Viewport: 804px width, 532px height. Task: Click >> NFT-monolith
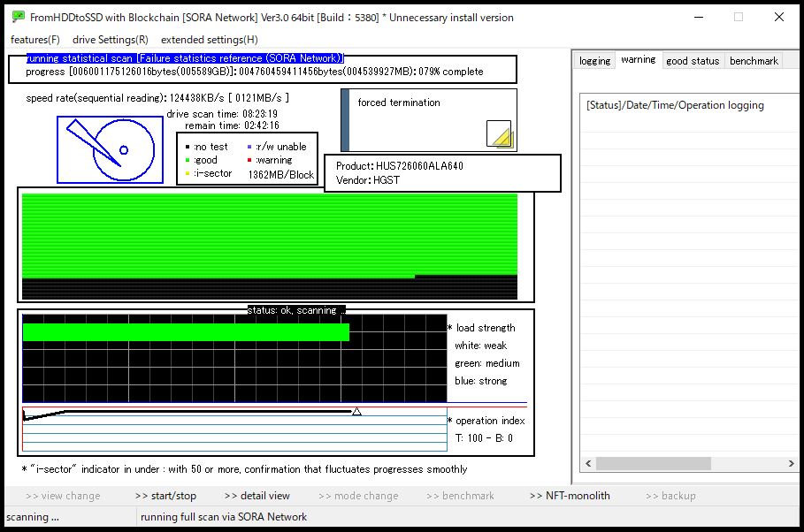point(570,496)
